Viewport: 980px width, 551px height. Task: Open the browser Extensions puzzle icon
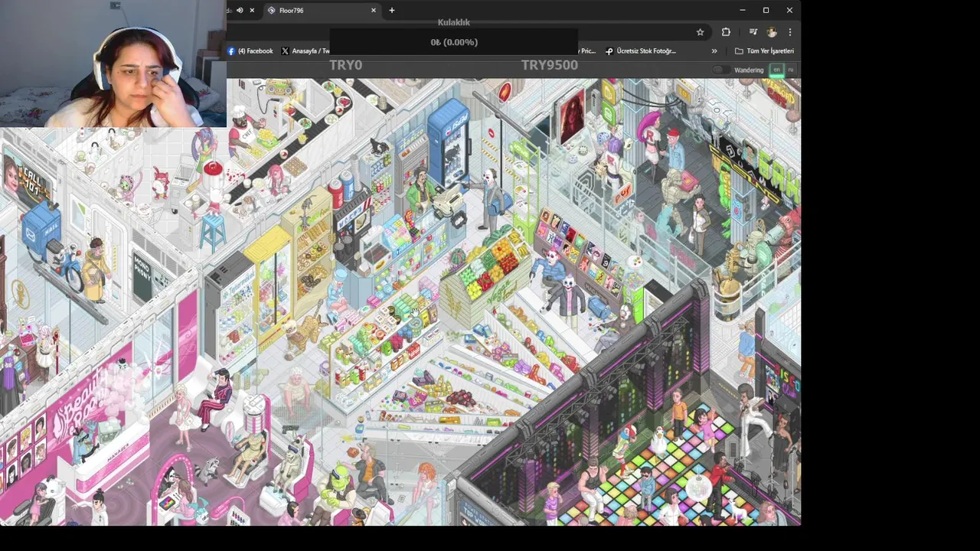click(x=726, y=32)
